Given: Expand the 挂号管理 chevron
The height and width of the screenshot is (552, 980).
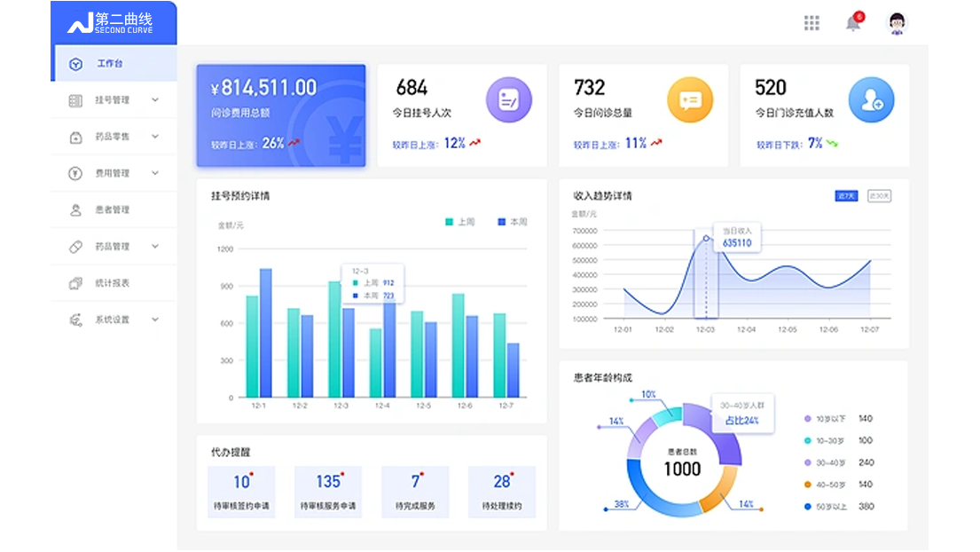Looking at the screenshot, I should 155,100.
